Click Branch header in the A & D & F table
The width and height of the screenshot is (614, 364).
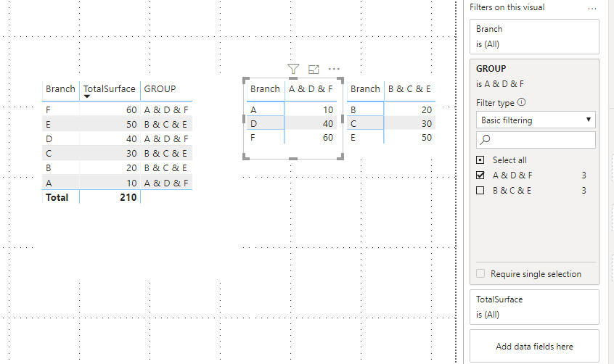(x=265, y=89)
